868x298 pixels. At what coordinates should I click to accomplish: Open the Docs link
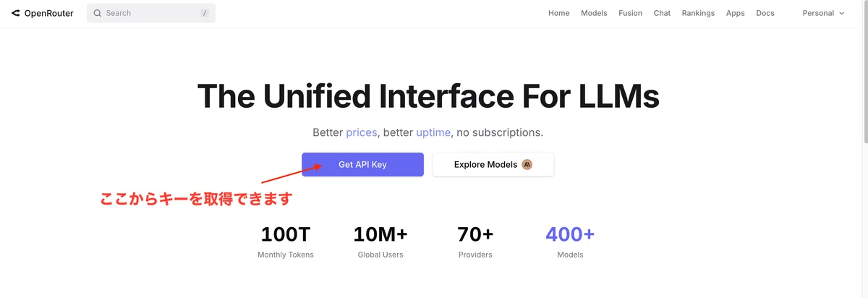point(765,13)
